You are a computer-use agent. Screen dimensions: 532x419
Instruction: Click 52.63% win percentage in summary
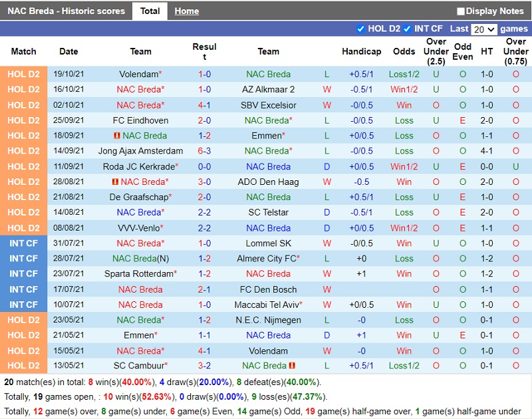[x=157, y=397]
